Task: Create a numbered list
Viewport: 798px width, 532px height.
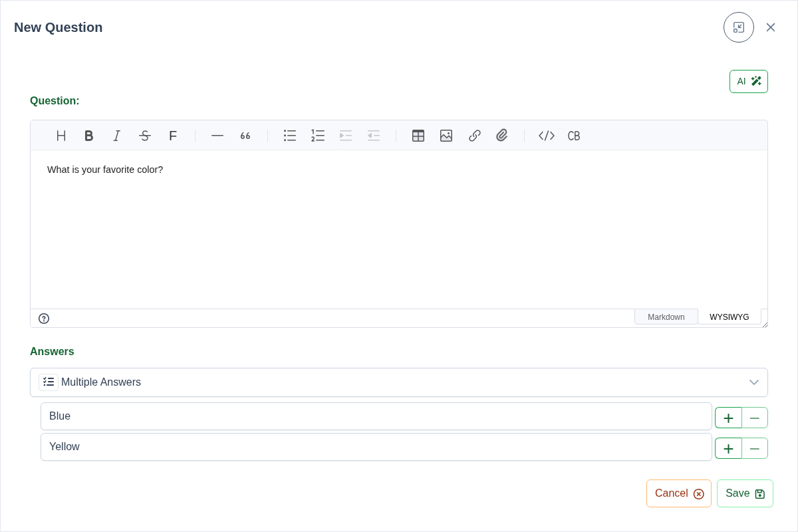Action: [318, 136]
